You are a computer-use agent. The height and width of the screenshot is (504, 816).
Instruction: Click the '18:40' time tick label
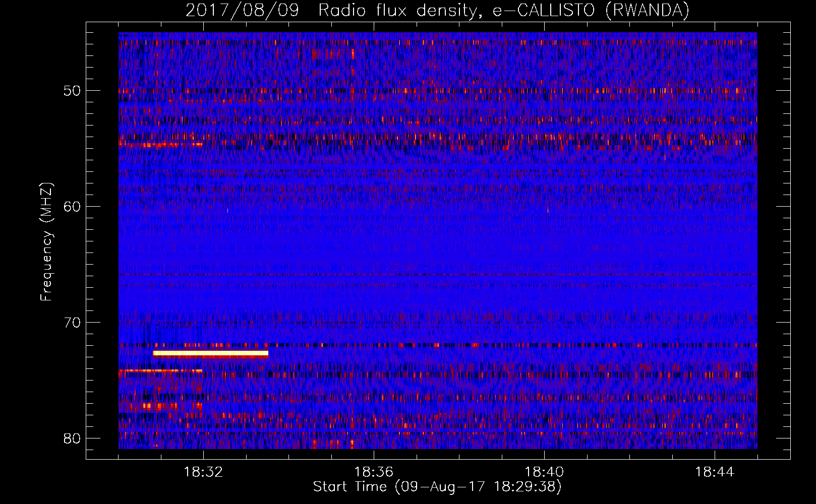pyautogui.click(x=544, y=472)
